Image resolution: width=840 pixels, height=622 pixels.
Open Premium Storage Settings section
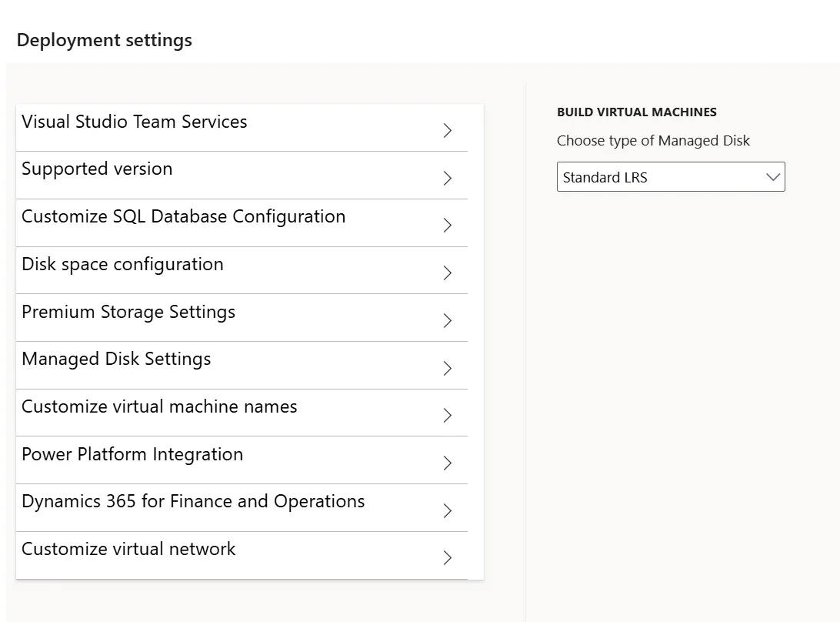(242, 317)
